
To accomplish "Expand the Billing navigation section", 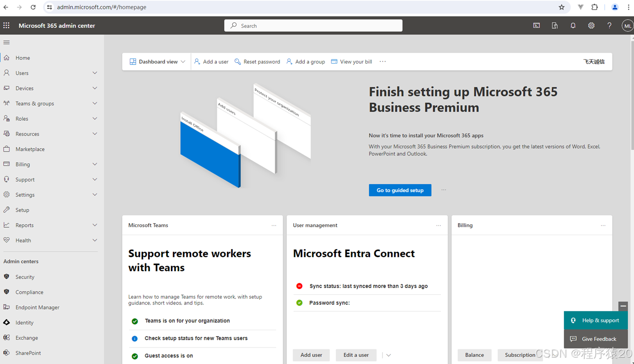I will click(95, 164).
